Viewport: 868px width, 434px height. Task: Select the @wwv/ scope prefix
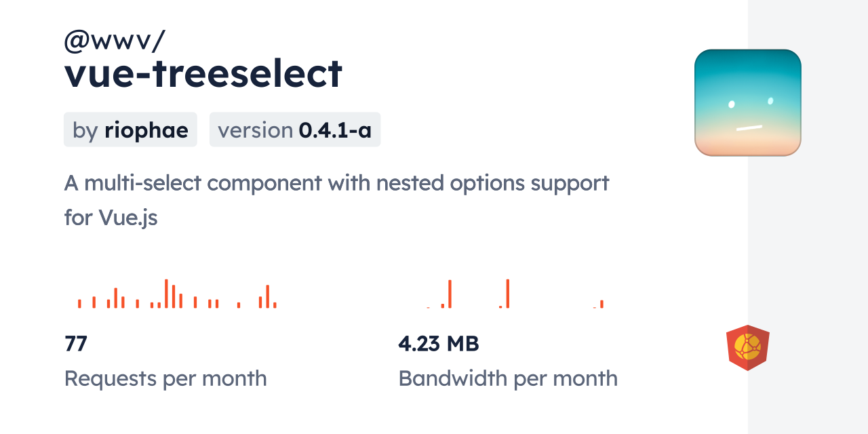114,41
